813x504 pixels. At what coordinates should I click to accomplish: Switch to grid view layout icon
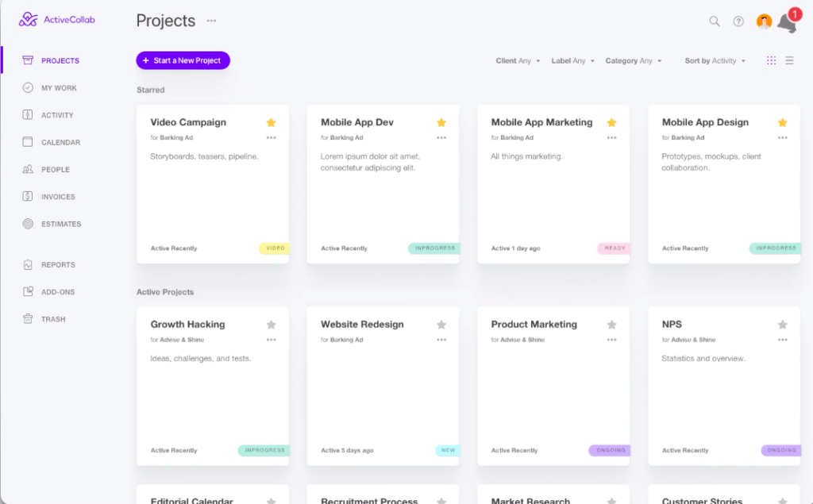click(771, 60)
